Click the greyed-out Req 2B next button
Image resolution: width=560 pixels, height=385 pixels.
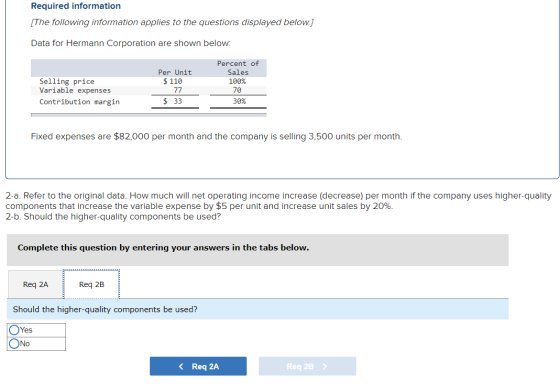coord(307,366)
